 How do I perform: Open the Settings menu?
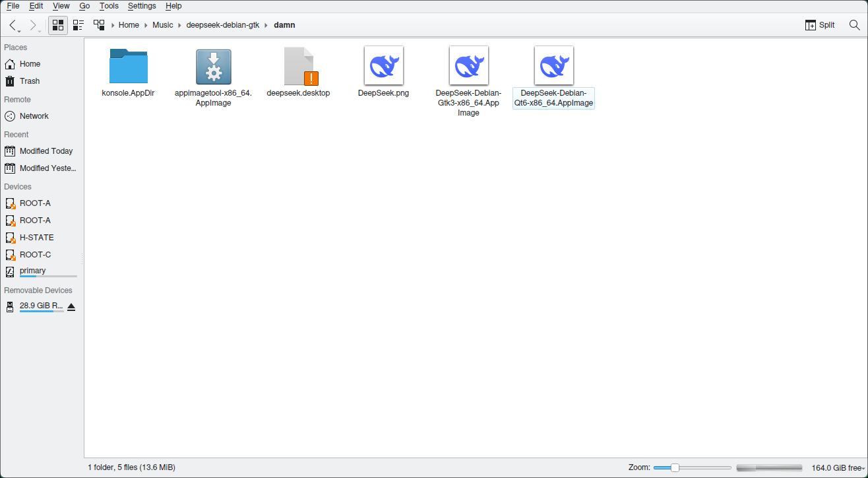[x=142, y=6]
